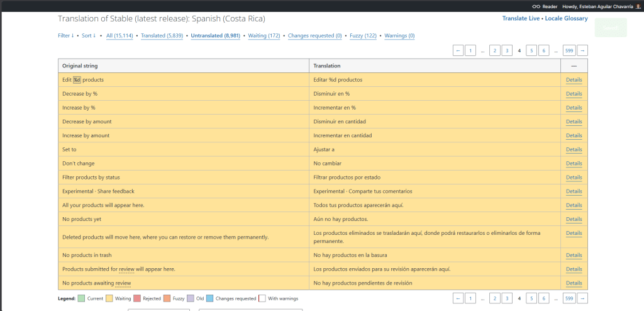The height and width of the screenshot is (311, 644).
Task: Click purple Old legend swatch
Action: 191,298
